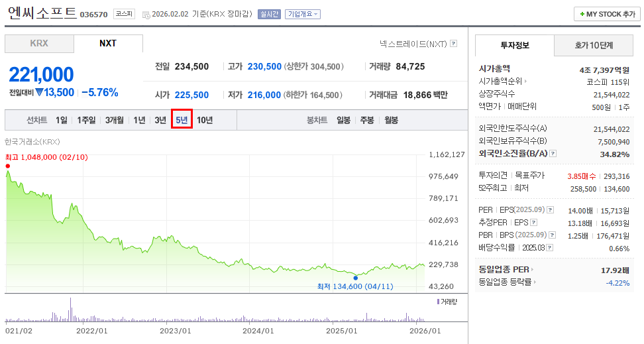Switch to the KRX tab
The width and height of the screenshot is (644, 344).
39,44
